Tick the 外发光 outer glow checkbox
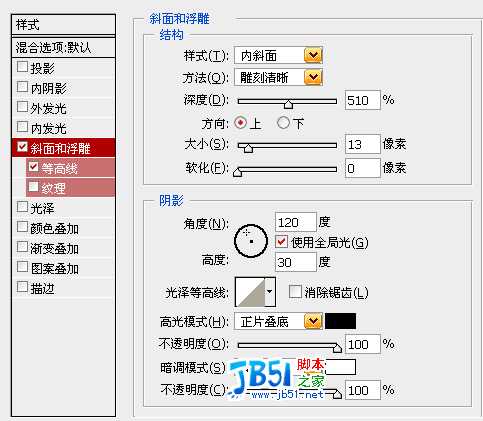The image size is (483, 421). [22, 107]
